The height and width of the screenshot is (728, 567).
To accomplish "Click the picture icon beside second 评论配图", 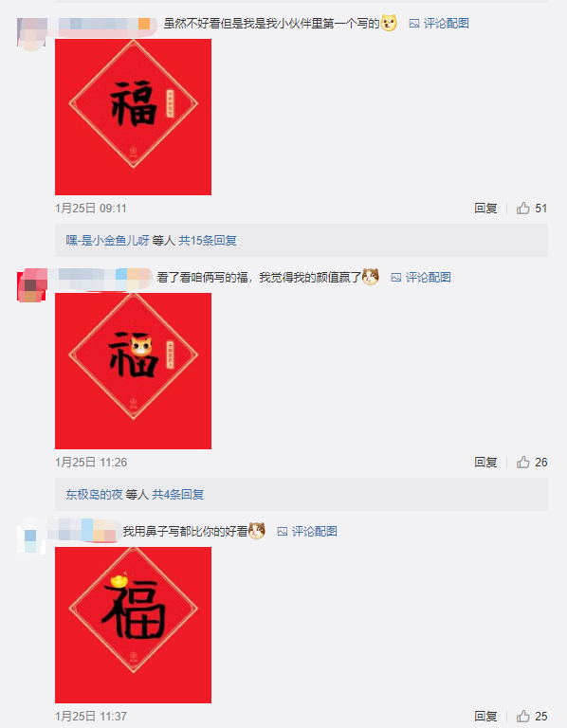I will click(395, 278).
